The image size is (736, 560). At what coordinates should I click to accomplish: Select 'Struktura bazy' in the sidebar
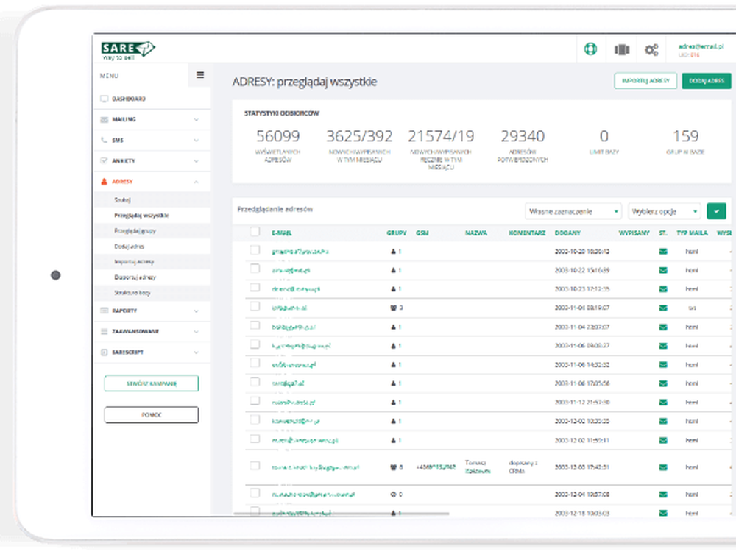132,293
